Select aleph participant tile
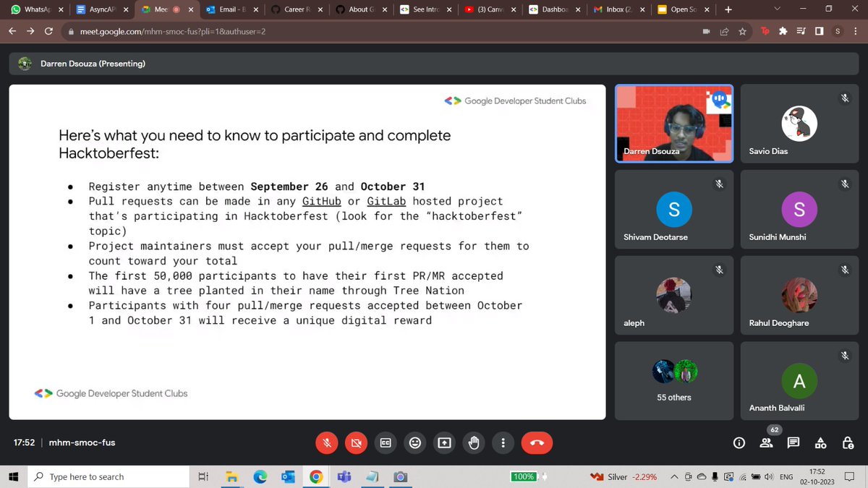Image resolution: width=868 pixels, height=488 pixels. [674, 295]
